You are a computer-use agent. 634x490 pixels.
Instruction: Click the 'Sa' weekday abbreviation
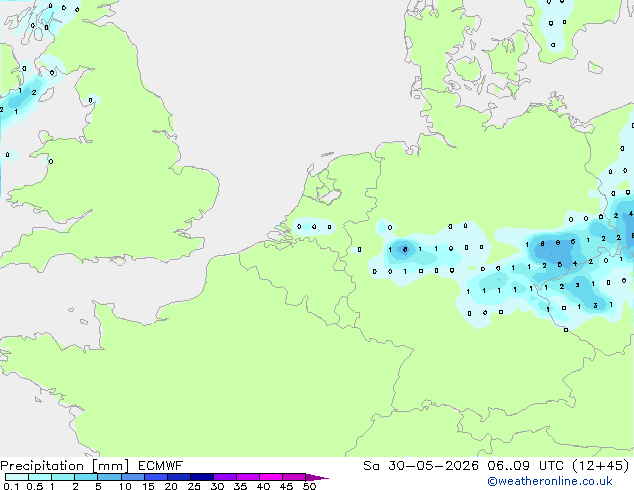tap(371, 466)
